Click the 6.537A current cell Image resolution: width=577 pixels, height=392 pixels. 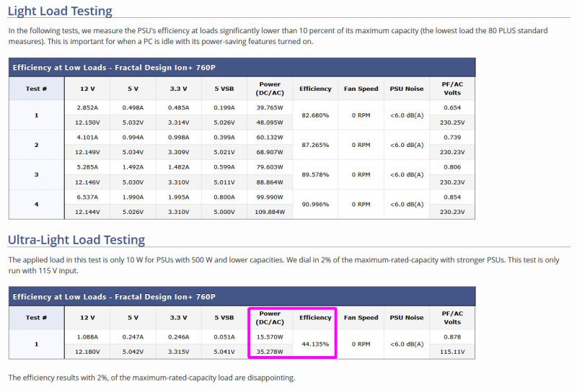(x=87, y=197)
